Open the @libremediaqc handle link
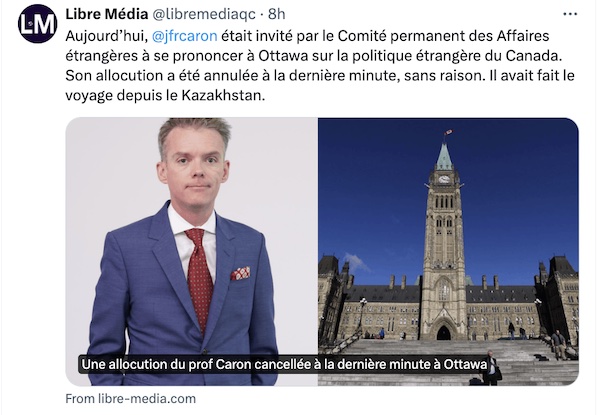Viewport: 600px width, 415px height. coord(204,14)
